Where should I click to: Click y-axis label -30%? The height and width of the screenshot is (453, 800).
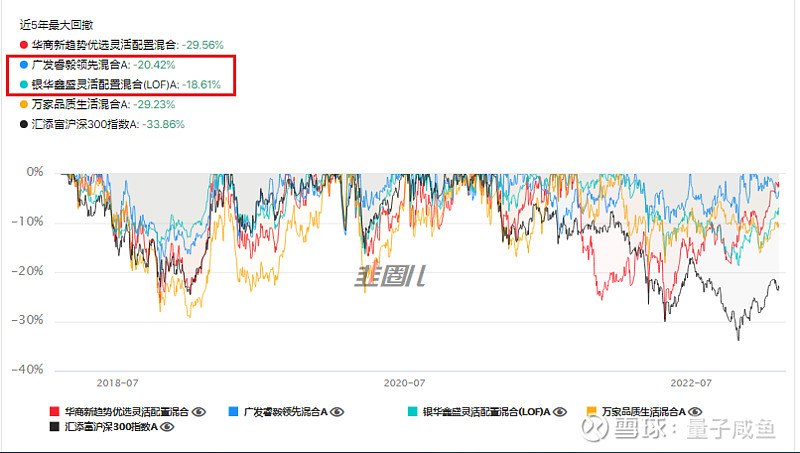click(x=28, y=320)
